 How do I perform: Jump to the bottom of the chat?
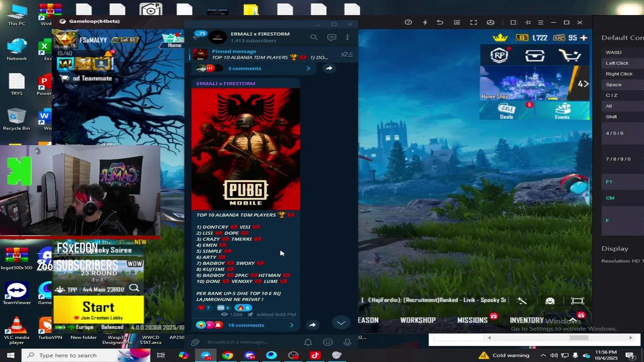341,323
